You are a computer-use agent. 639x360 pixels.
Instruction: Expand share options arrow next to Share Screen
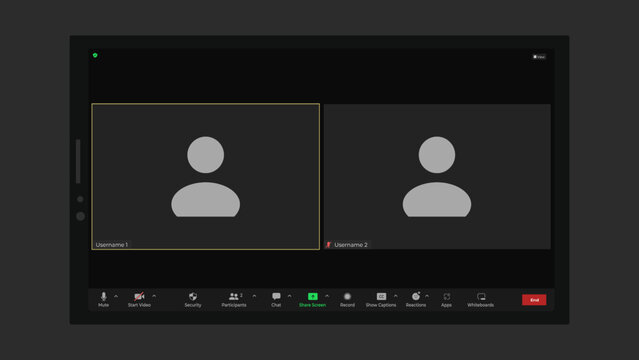pos(327,296)
